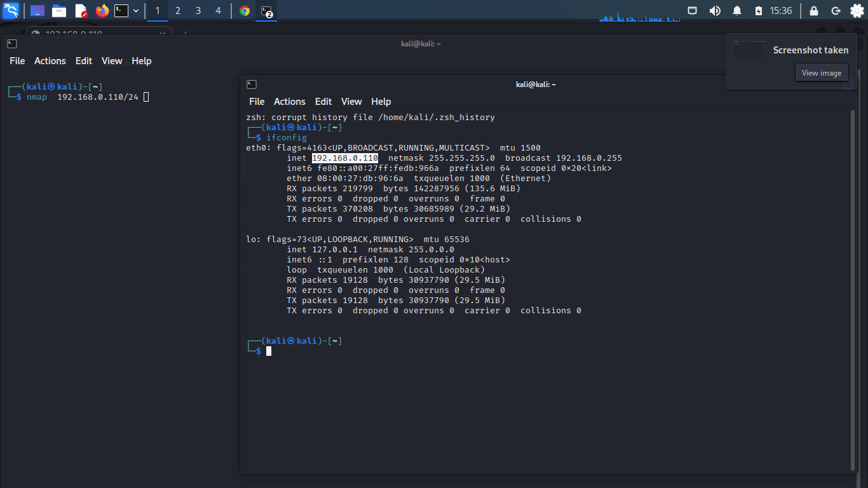
Task: Lock the screen with padlock icon
Action: [814, 11]
